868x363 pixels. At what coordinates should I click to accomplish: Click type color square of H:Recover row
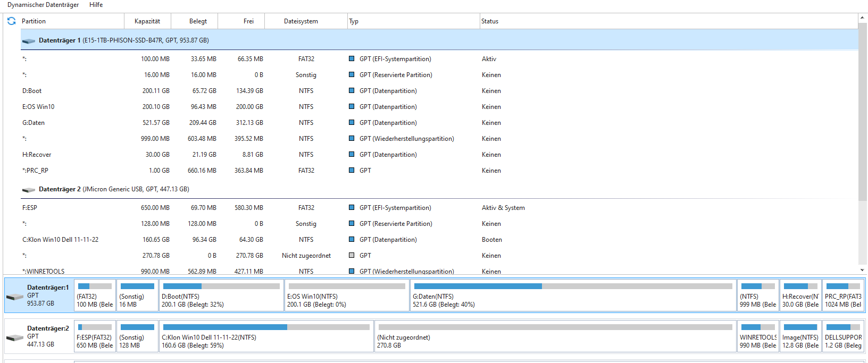tap(352, 154)
